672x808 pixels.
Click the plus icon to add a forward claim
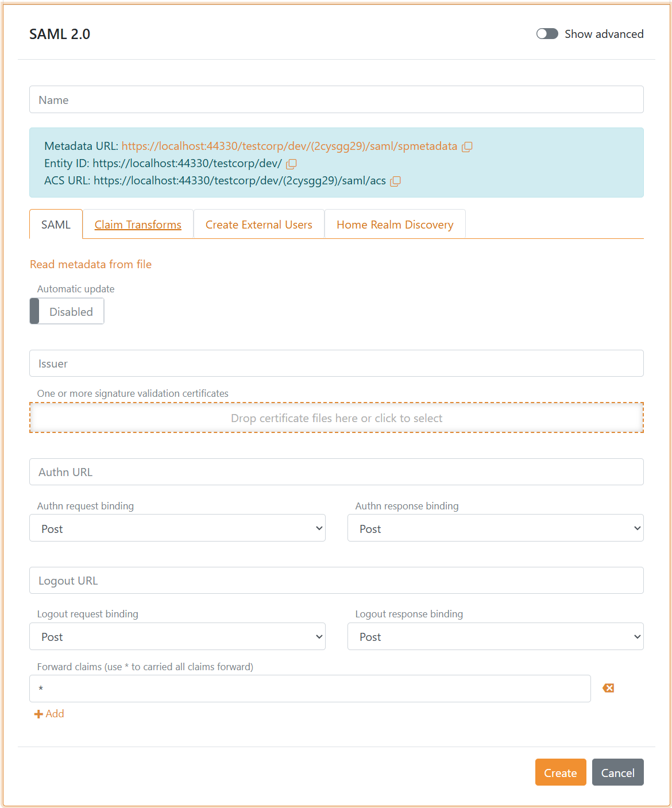coord(38,713)
